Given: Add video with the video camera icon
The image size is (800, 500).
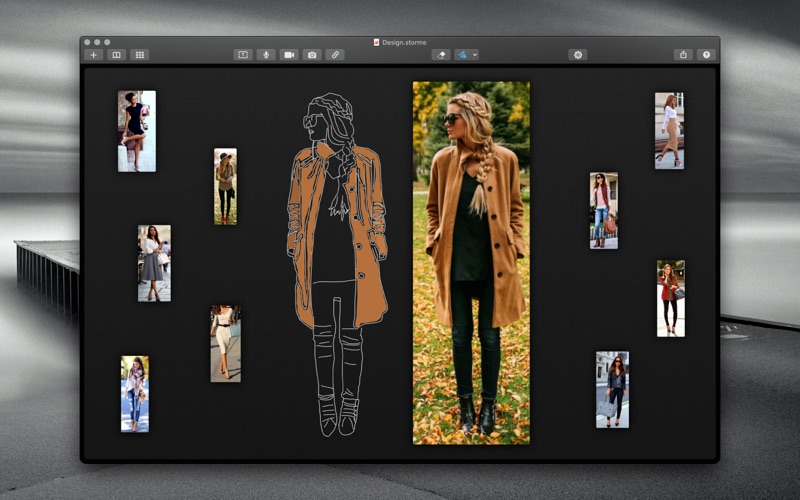Looking at the screenshot, I should (289, 55).
